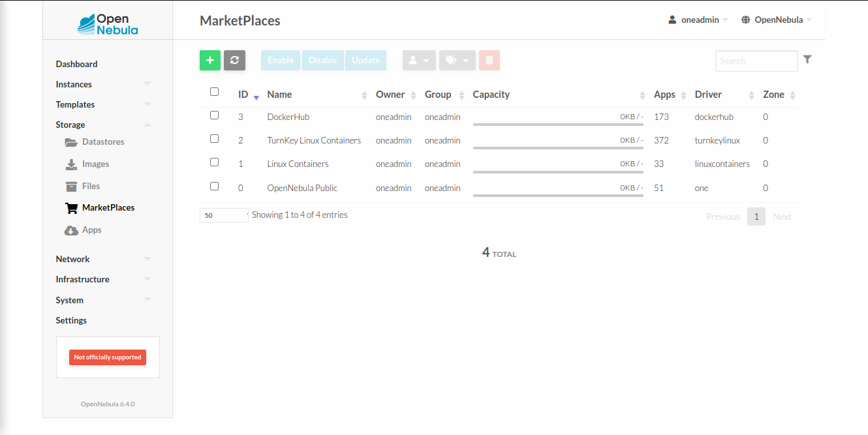The image size is (868, 435).
Task: Click the filter funnel icon
Action: click(x=807, y=59)
